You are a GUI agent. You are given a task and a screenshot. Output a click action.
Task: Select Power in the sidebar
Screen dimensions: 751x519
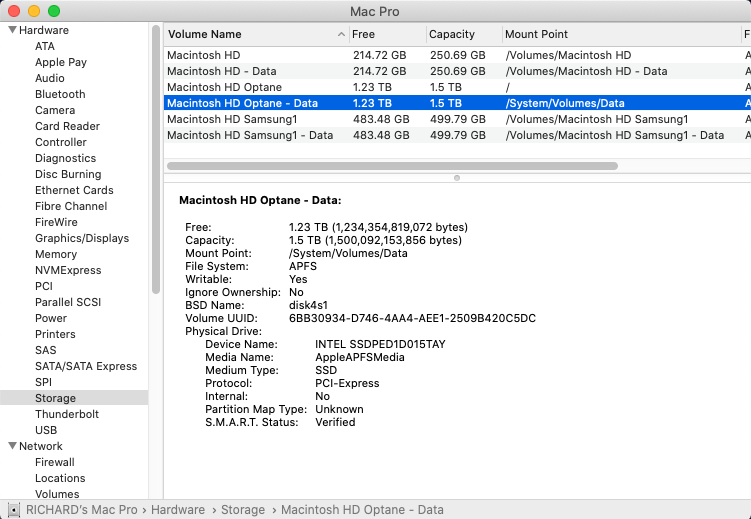point(51,318)
